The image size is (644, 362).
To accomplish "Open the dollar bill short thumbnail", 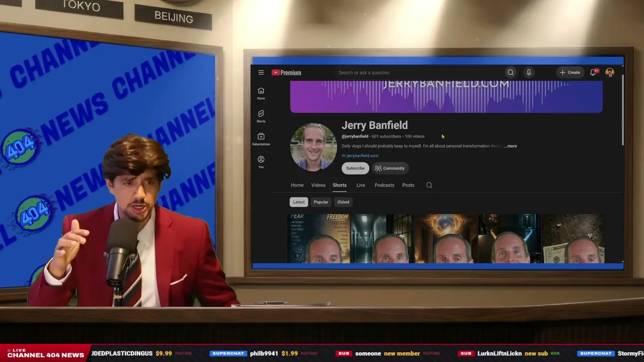I will tap(573, 238).
